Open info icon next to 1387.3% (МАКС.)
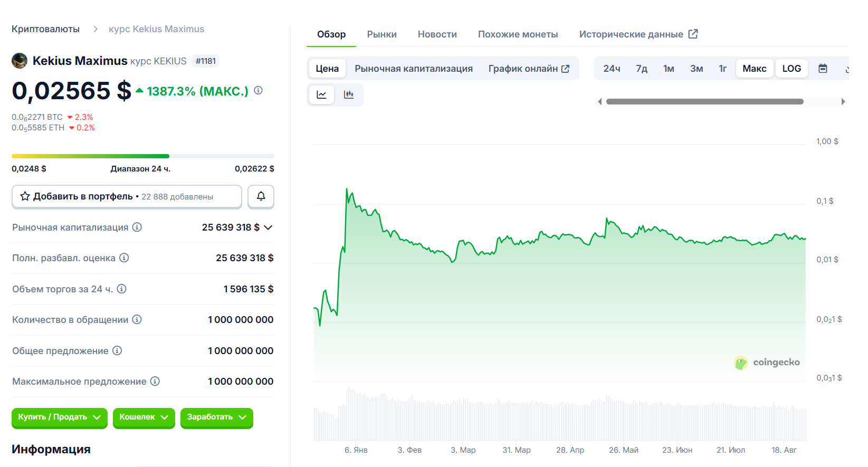The image size is (868, 467). pyautogui.click(x=258, y=90)
